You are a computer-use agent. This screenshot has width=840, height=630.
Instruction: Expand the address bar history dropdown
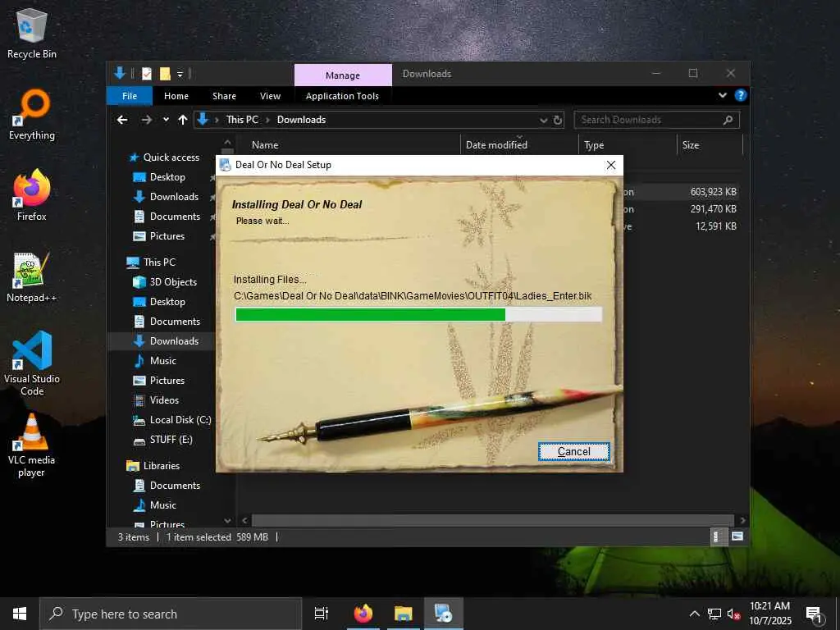pyautogui.click(x=543, y=120)
